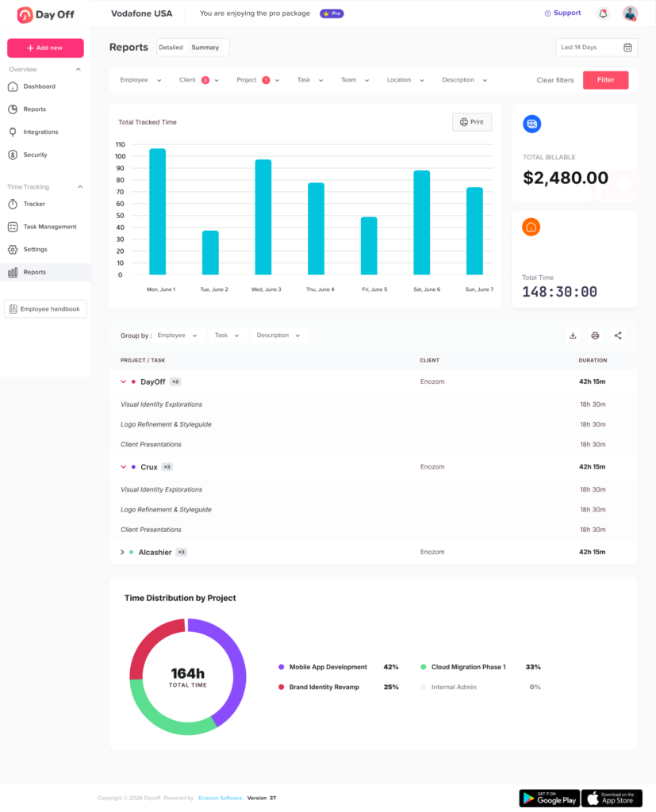Expand the Alcashier project row
656x812 pixels.
pyautogui.click(x=122, y=553)
